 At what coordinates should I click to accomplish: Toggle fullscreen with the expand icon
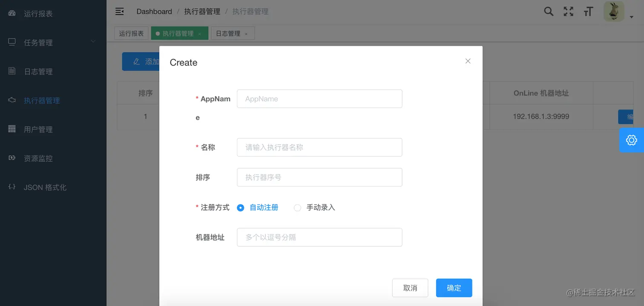[x=569, y=11]
